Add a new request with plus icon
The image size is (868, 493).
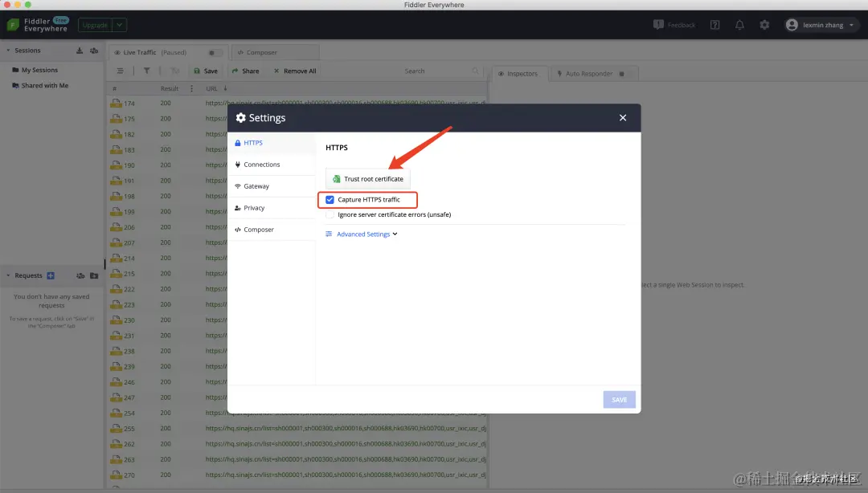coord(51,275)
